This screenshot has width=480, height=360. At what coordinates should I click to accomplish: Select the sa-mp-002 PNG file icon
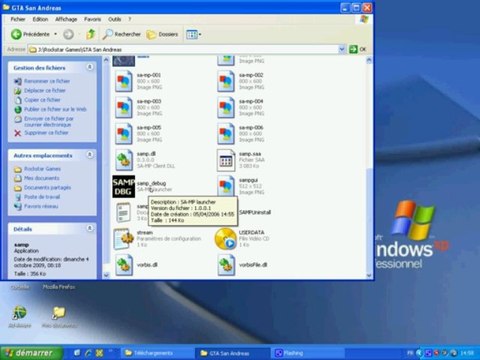(226, 81)
